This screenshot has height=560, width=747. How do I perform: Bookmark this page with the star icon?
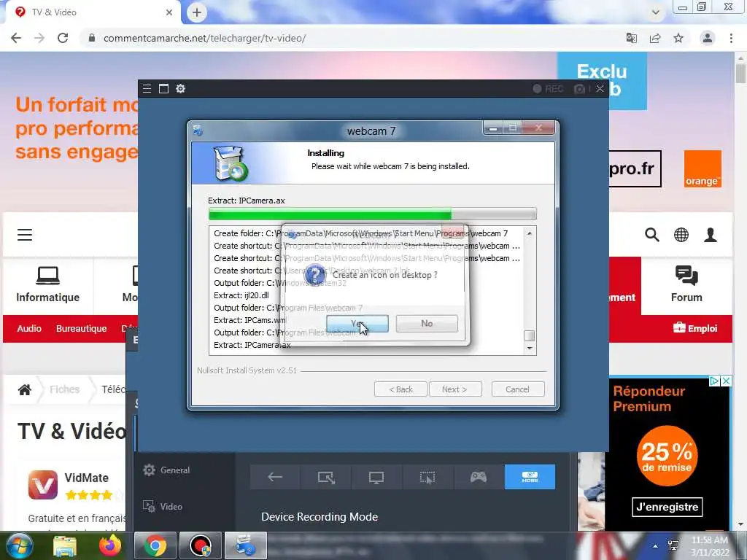click(678, 38)
